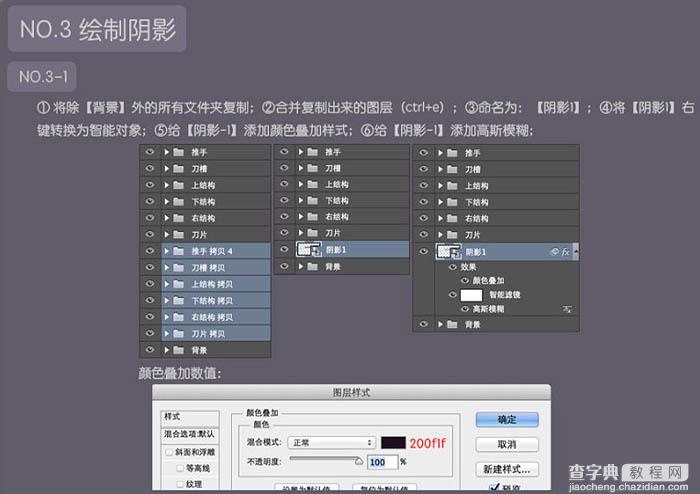Screen dimensions: 700x494
Task: Select 样式 in the layer style list
Action: 190,417
